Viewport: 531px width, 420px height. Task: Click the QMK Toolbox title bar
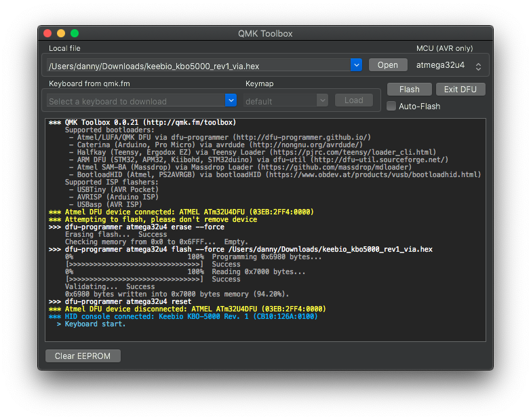pos(265,33)
